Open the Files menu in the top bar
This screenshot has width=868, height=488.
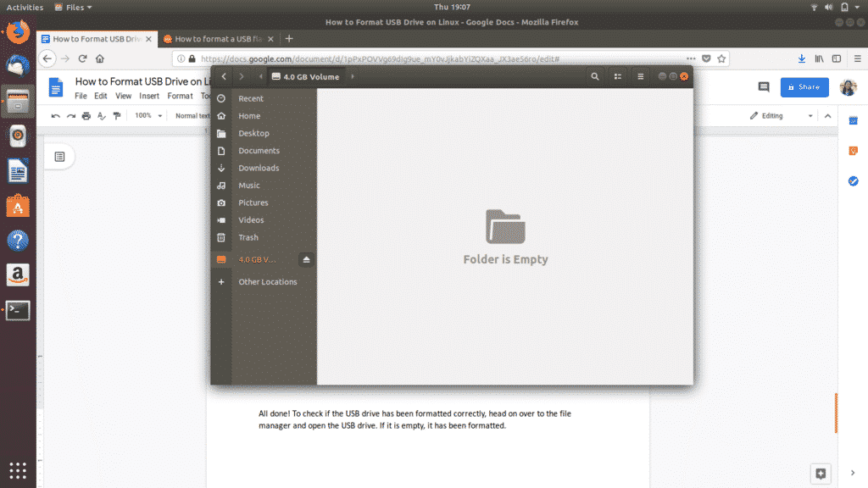(73, 7)
